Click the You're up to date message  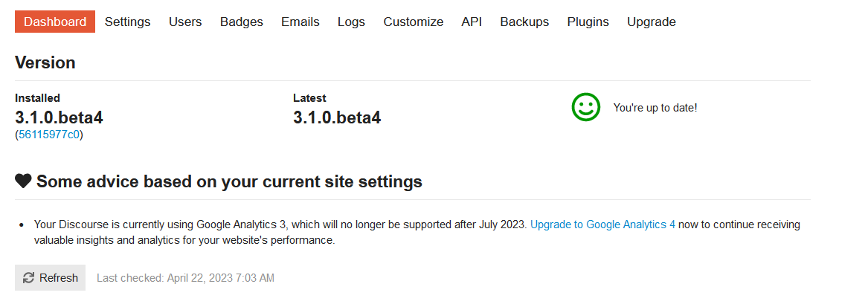pos(655,108)
